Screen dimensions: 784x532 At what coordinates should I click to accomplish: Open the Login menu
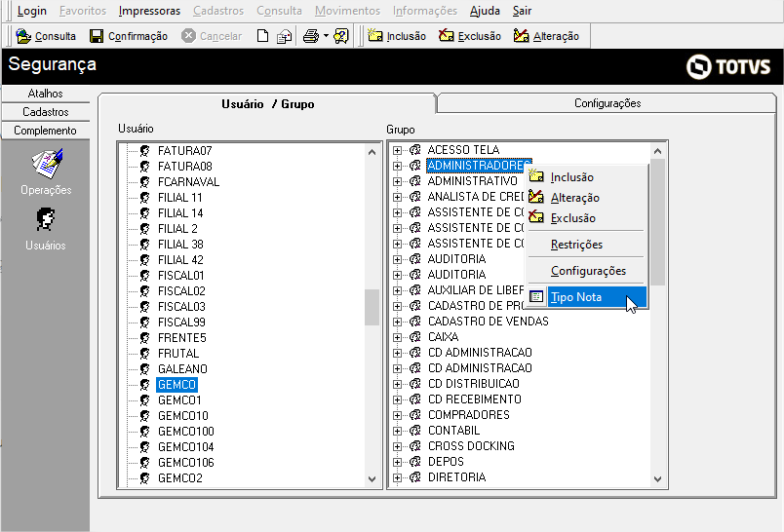pos(31,11)
